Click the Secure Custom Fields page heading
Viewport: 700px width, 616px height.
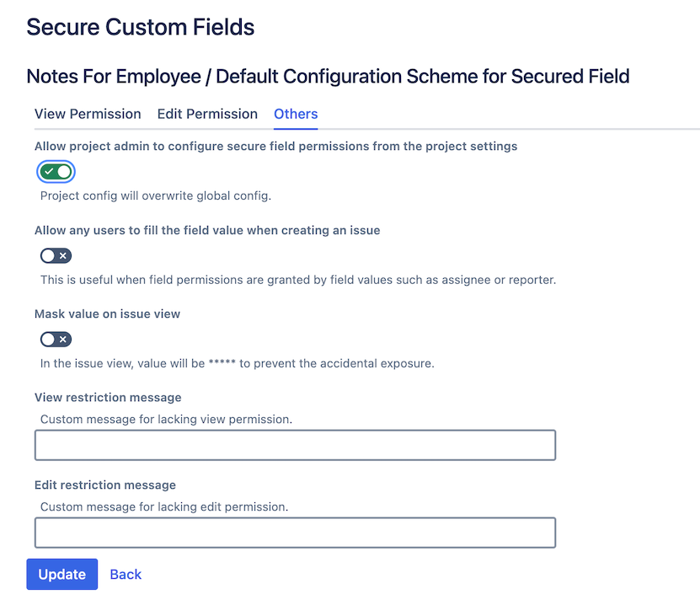click(141, 27)
